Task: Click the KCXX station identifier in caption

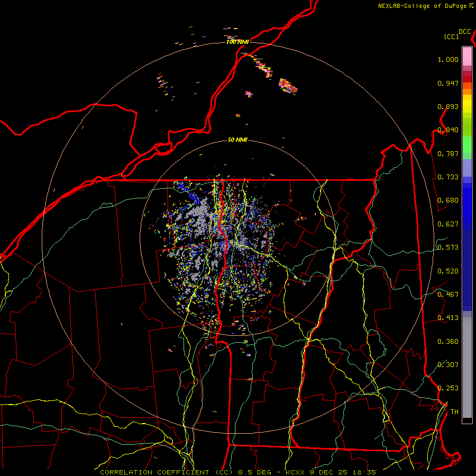Action: point(295,472)
